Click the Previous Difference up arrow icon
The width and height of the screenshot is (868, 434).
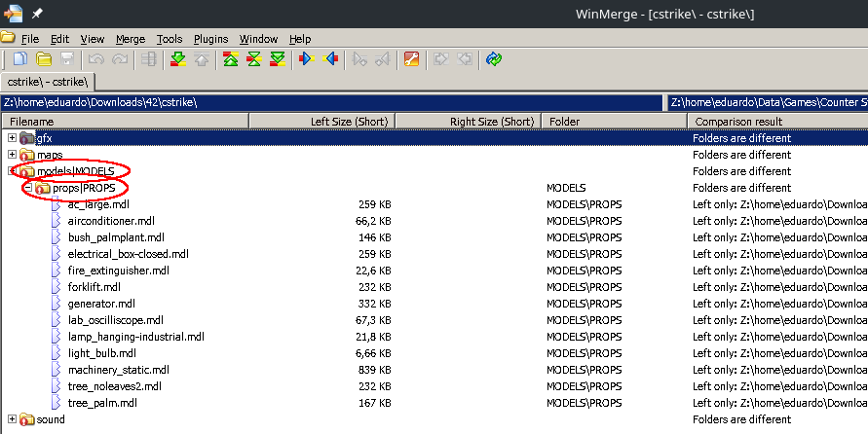click(x=202, y=58)
